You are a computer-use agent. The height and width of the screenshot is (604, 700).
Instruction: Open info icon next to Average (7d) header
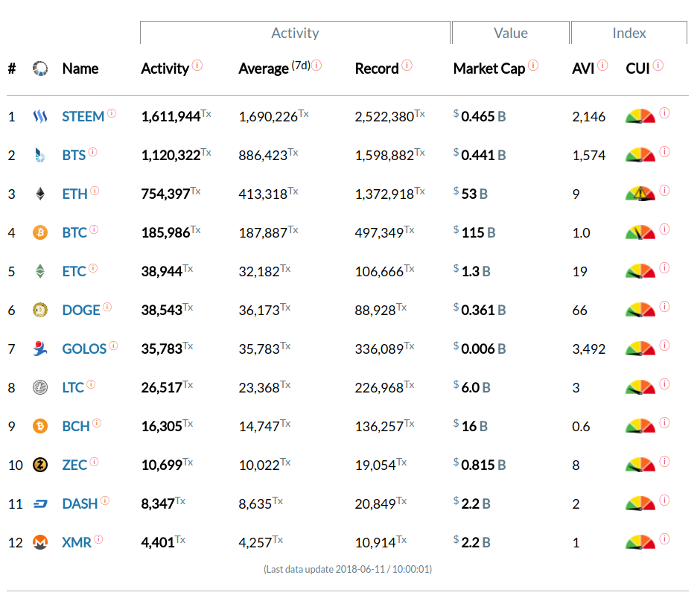pos(316,66)
